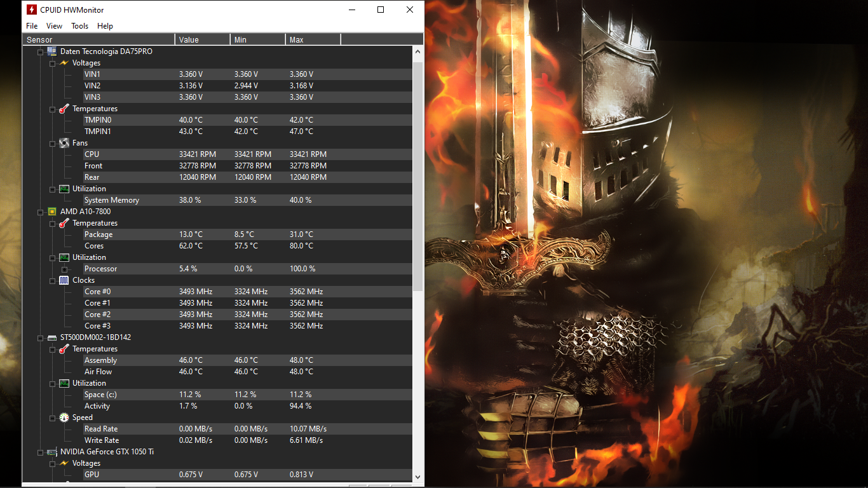Click the Utilization icon above Space (c:)

pyautogui.click(x=64, y=383)
